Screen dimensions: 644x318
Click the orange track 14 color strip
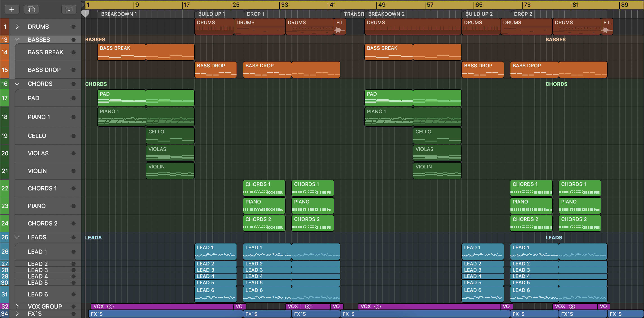4,52
